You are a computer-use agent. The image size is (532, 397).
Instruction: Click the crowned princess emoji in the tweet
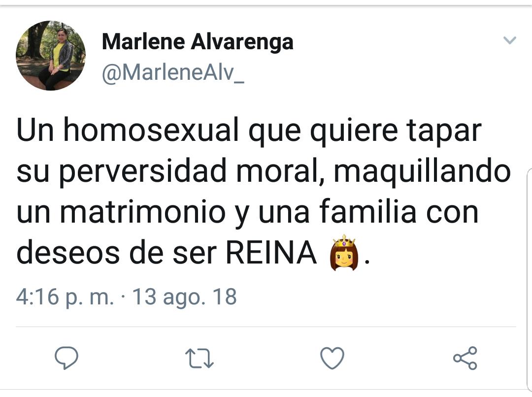point(344,253)
